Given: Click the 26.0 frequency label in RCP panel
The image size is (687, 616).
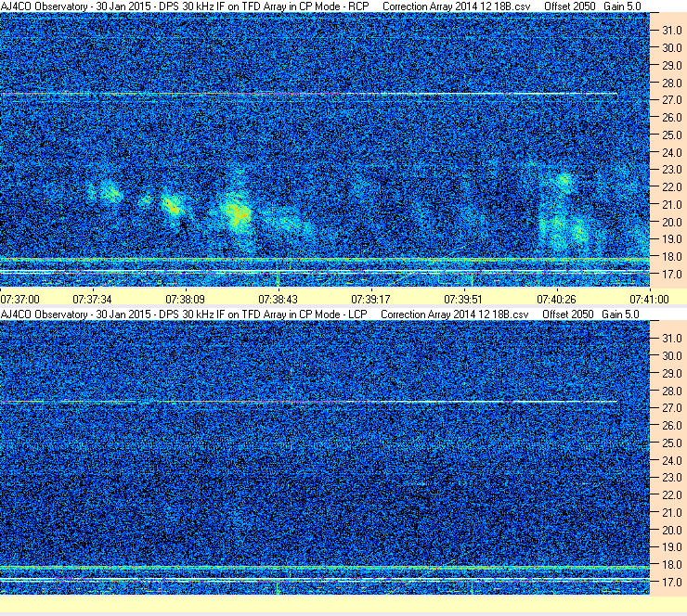Looking at the screenshot, I should (x=671, y=117).
